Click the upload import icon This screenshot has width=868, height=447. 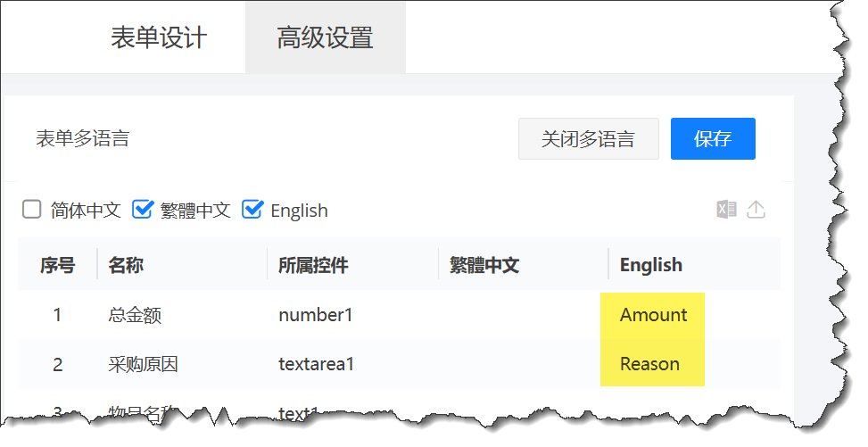[x=756, y=210]
